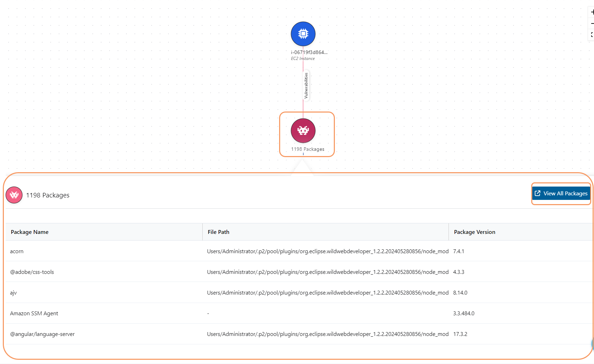The width and height of the screenshot is (594, 364).
Task: Click the pink 1198 Packages node icon
Action: coord(303,130)
